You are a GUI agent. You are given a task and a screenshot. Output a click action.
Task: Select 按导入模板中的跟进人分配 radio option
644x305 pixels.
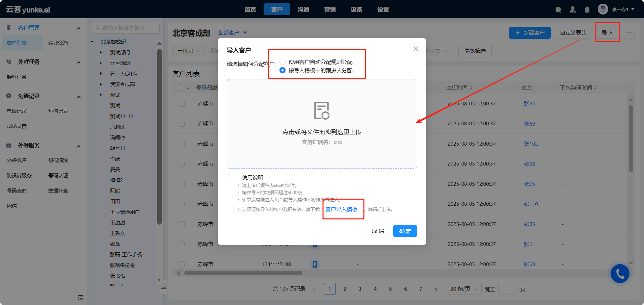click(283, 70)
